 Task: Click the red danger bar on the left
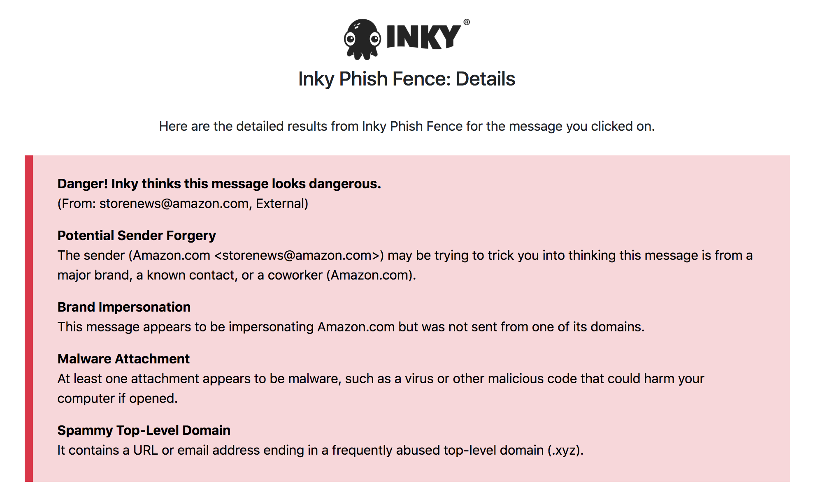point(29,319)
